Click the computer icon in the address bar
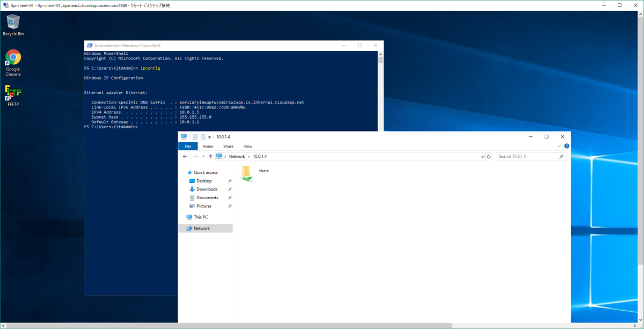The height and width of the screenshot is (329, 644). coord(219,156)
